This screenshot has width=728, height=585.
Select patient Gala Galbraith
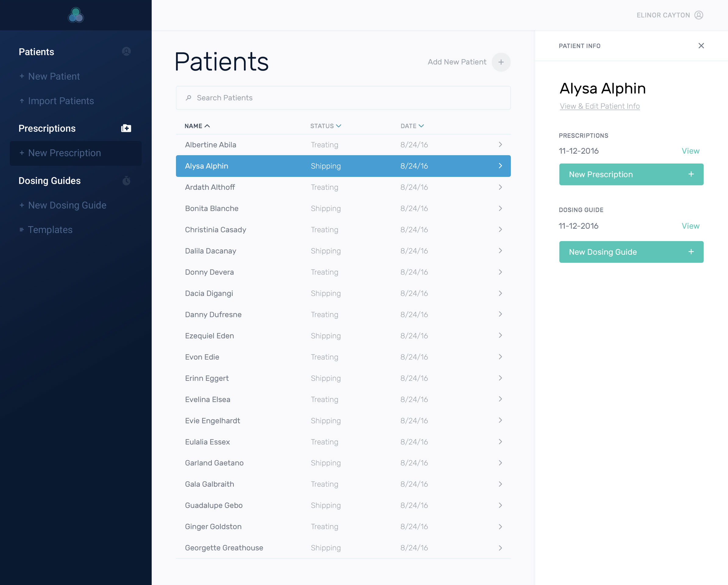point(209,484)
